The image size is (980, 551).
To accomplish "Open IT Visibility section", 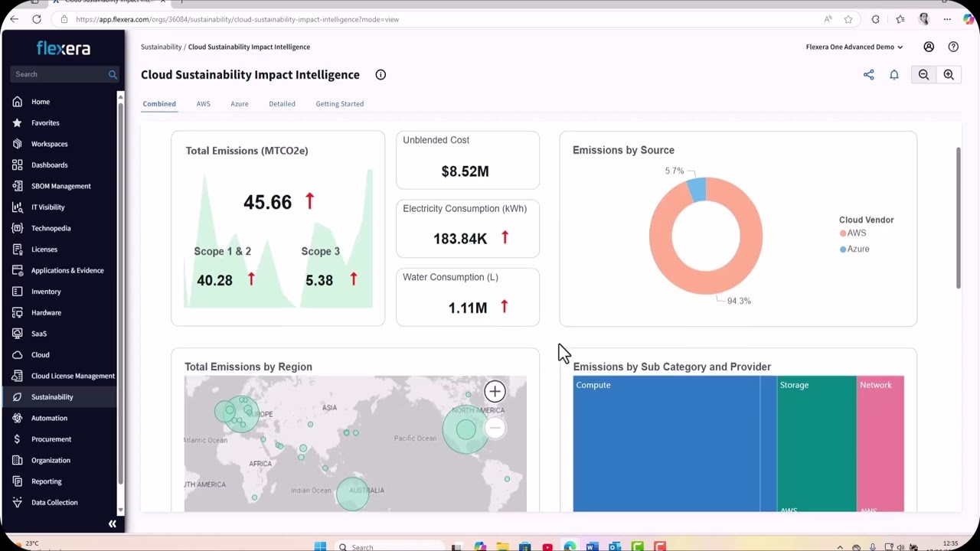I will pyautogui.click(x=47, y=207).
